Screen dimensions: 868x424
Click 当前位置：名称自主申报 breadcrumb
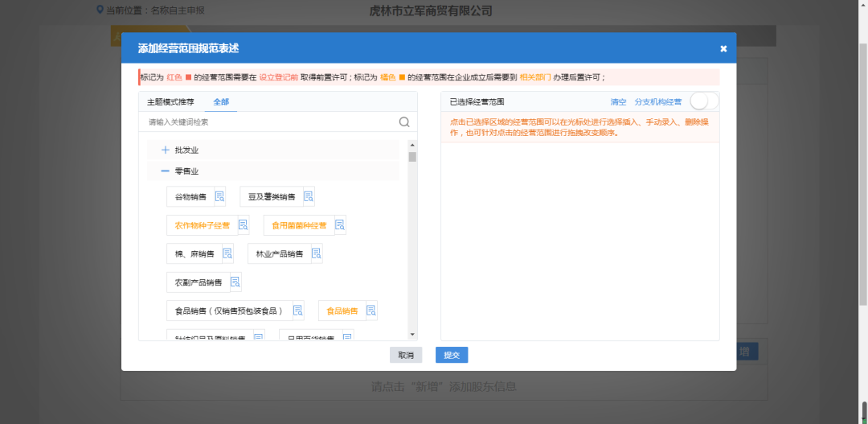156,10
